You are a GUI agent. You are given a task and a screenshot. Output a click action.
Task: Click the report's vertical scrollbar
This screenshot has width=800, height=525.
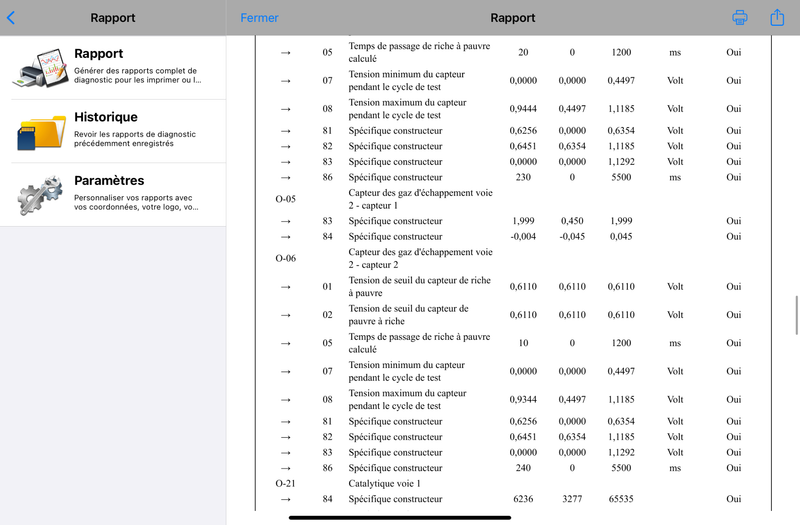coord(796,315)
